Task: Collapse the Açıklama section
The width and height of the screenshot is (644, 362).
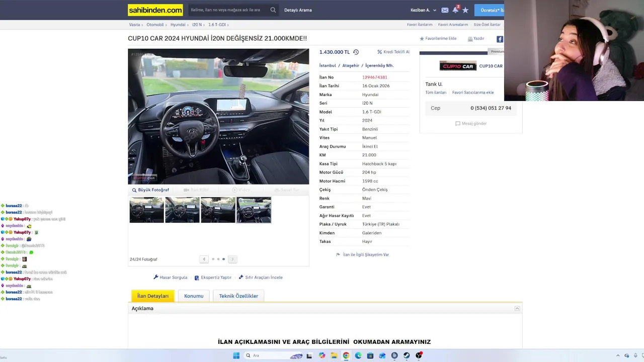Action: (517, 308)
